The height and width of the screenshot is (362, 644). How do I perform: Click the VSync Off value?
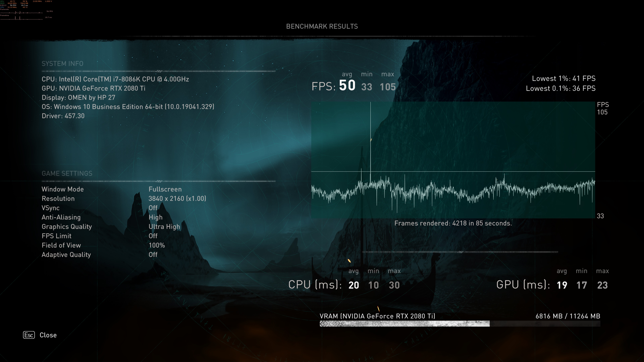point(153,208)
